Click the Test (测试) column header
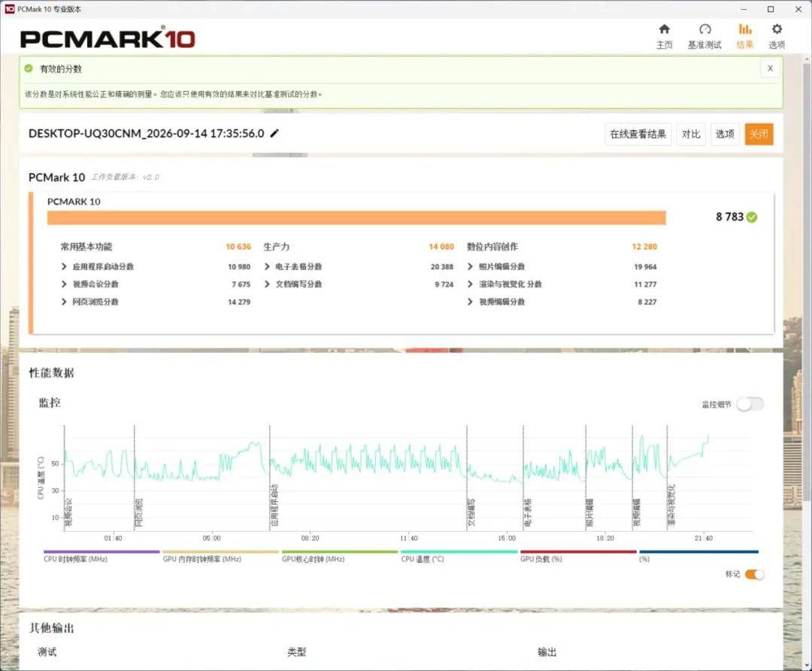Viewport: 812px width, 671px height. [x=47, y=652]
